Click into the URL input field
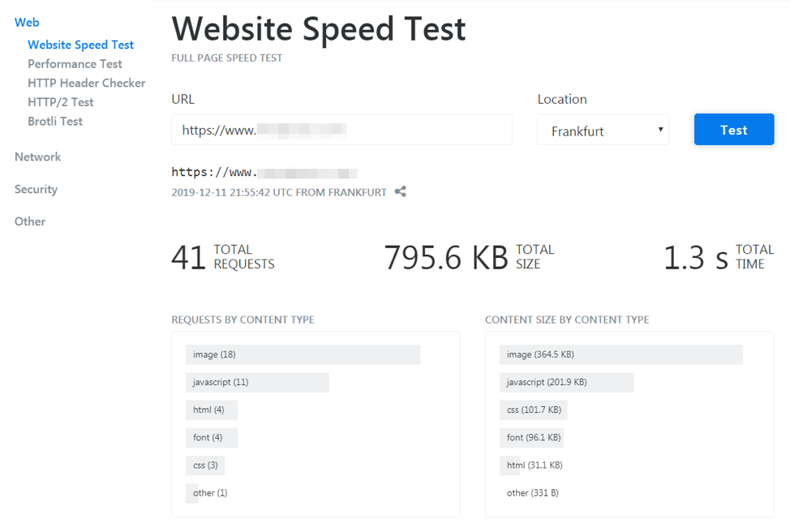 [341, 130]
